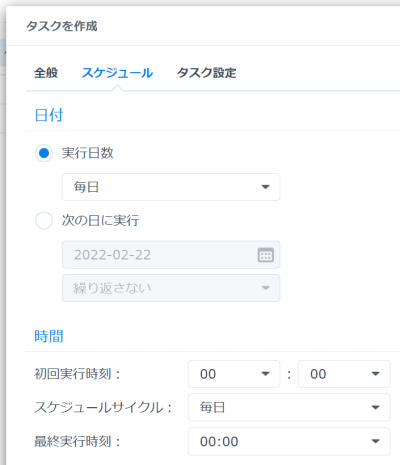The image size is (400, 465).
Task: Open the スケジュールサイクル 毎日 dropdown
Action: point(289,407)
